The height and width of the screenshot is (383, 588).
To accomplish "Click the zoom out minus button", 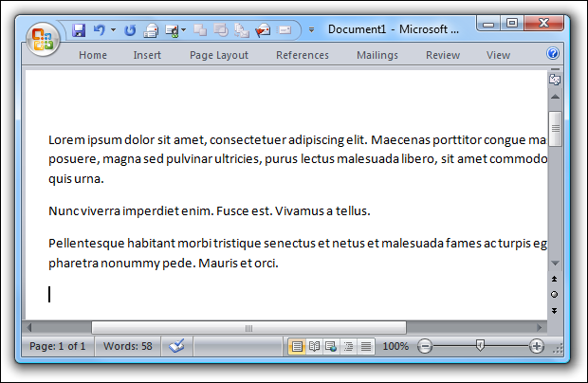I will pos(425,346).
